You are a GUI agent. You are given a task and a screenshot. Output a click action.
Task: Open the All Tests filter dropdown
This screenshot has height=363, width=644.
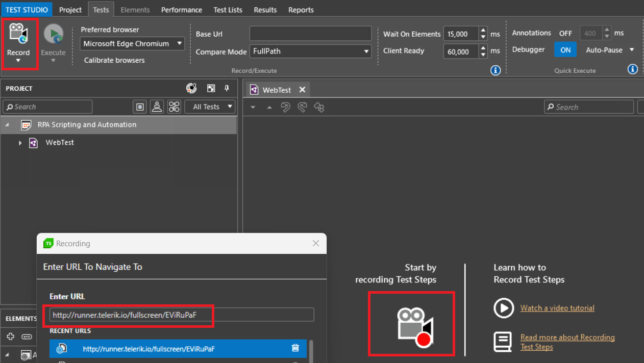click(210, 107)
